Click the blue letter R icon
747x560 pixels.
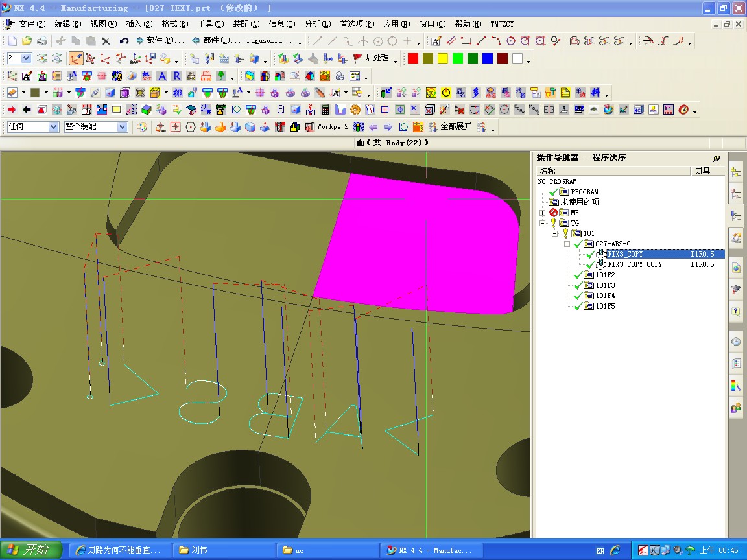[177, 76]
